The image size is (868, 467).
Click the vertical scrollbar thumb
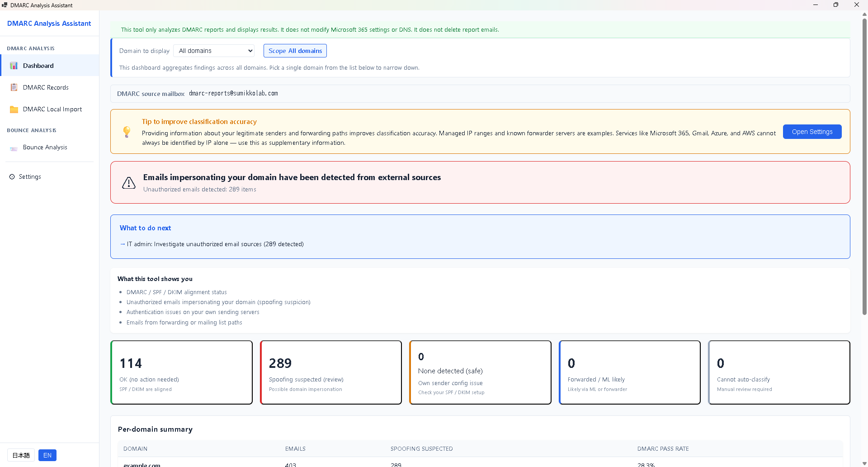[x=864, y=167]
